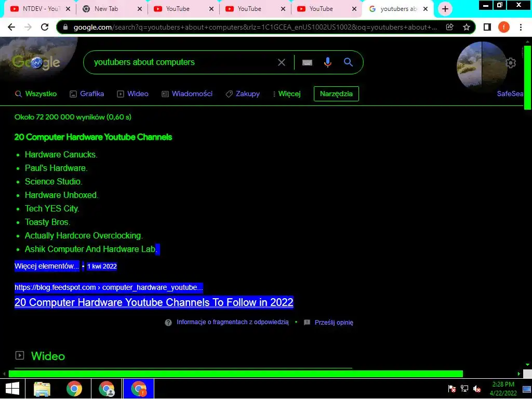The height and width of the screenshot is (399, 532).
Task: Open the orange profile avatar
Action: tap(504, 27)
